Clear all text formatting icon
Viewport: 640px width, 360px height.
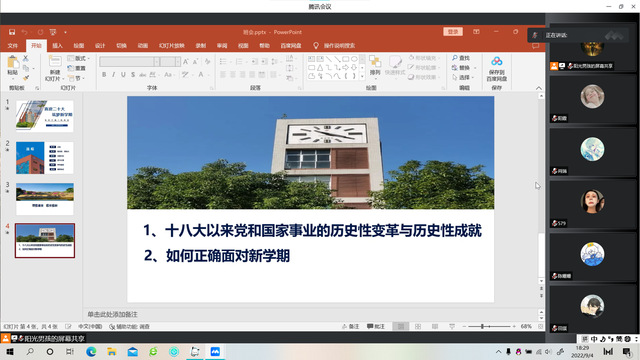[x=207, y=62]
